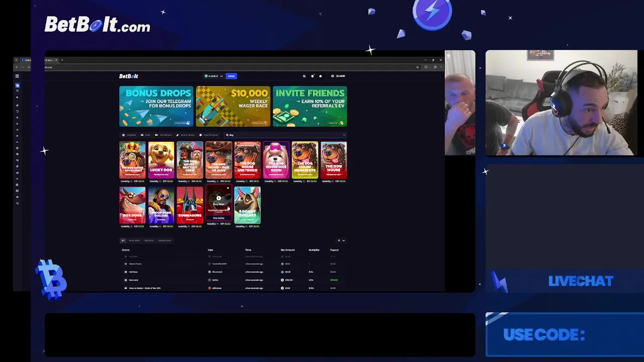
Task: Open the Invite Friends banner
Action: pos(310,106)
